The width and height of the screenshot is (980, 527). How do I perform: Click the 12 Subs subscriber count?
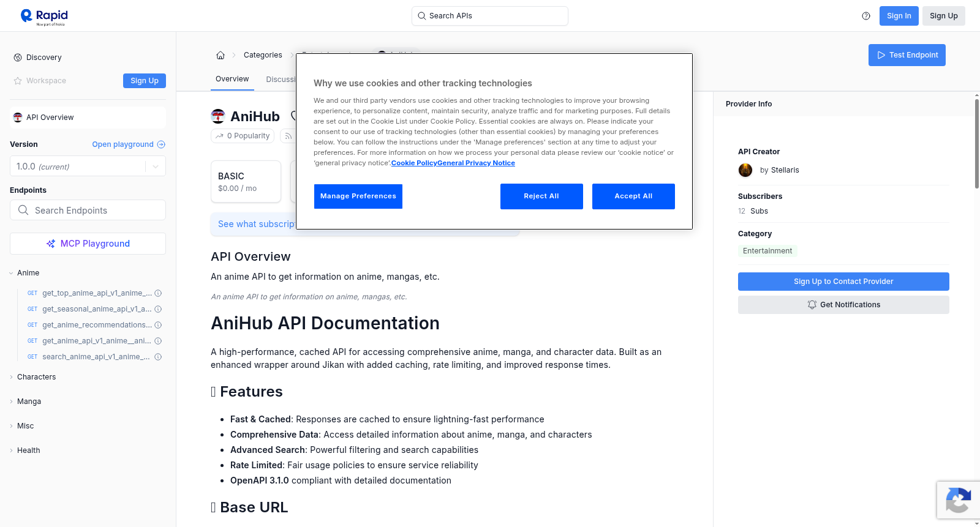(x=753, y=211)
